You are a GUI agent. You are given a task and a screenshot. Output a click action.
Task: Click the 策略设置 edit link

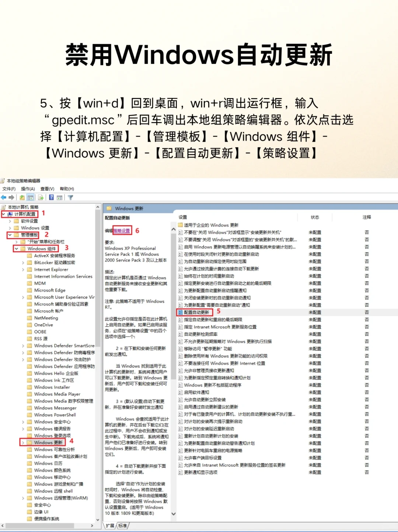(122, 230)
